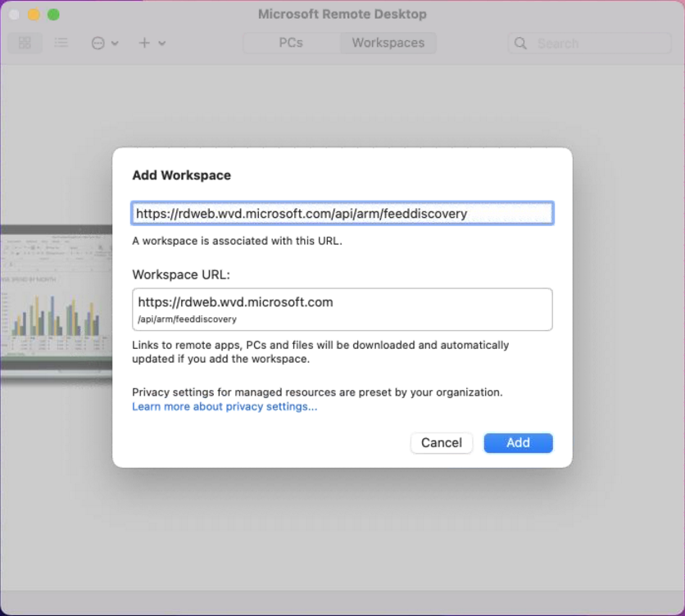Click '/api/arm/feeddiscovery' path text
Image resolution: width=685 pixels, height=616 pixels.
(x=187, y=319)
